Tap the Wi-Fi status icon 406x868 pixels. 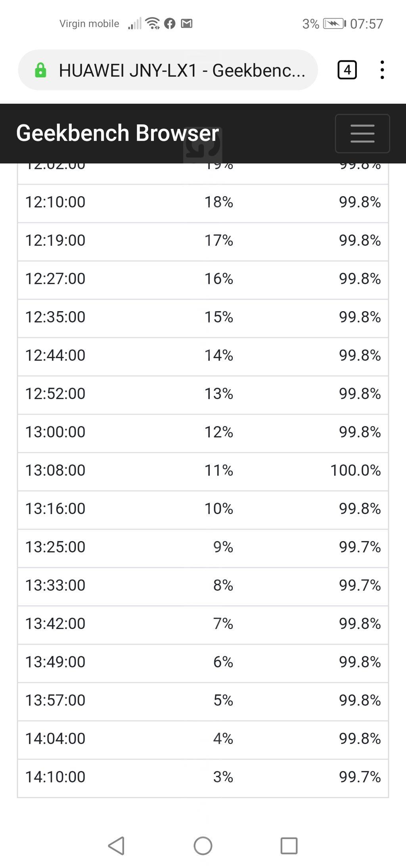tap(153, 24)
